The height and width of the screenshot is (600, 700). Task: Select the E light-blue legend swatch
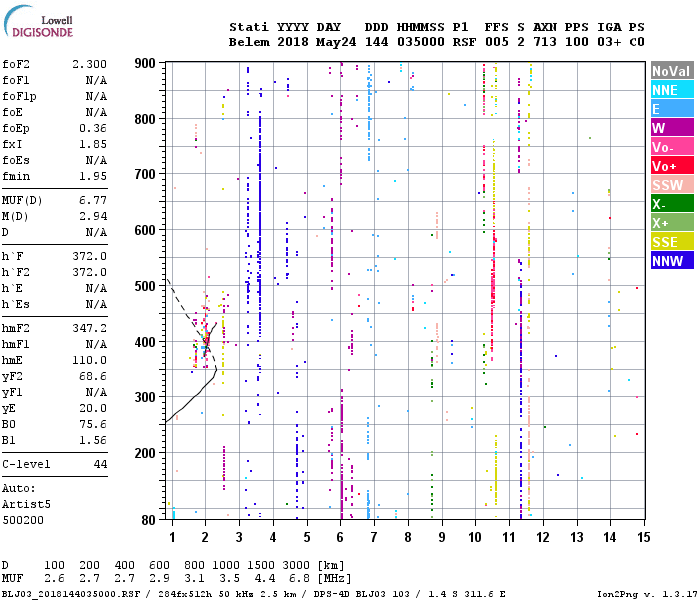(x=672, y=108)
